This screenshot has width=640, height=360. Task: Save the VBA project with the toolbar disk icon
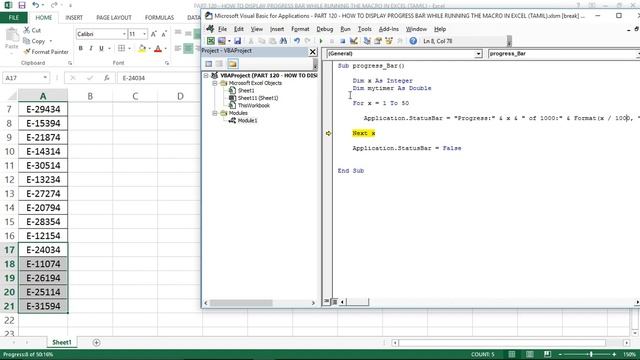point(237,41)
